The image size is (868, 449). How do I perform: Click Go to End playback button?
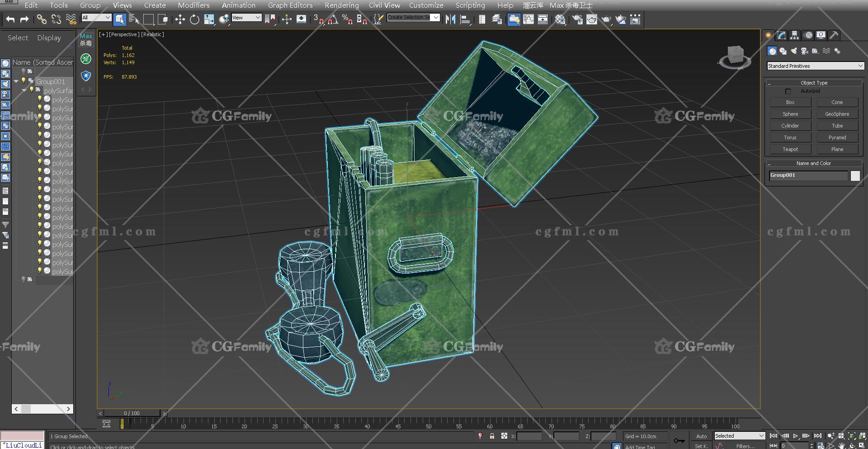(817, 436)
